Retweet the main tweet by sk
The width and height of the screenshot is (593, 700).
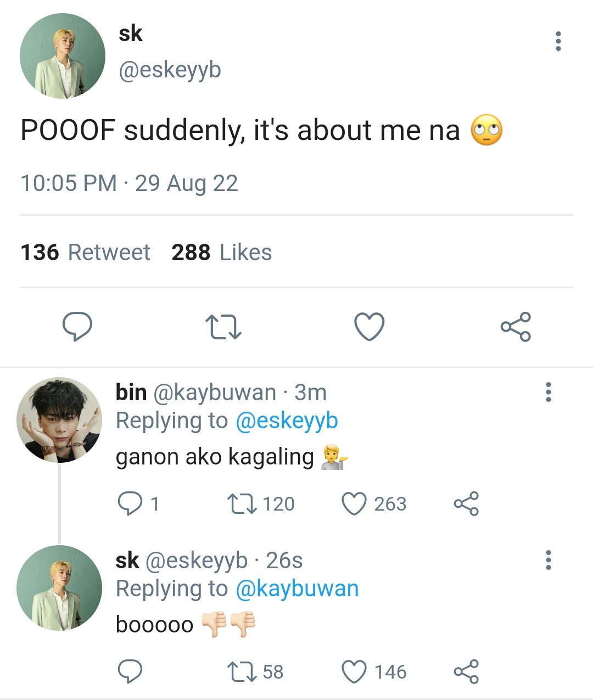(x=223, y=327)
